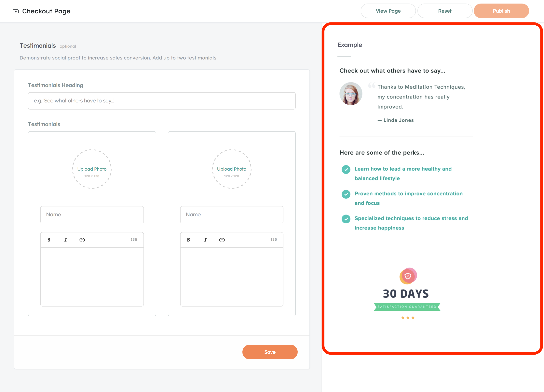This screenshot has width=544, height=392.
Task: Click the 'Testimonials Heading' field label
Action: [56, 85]
